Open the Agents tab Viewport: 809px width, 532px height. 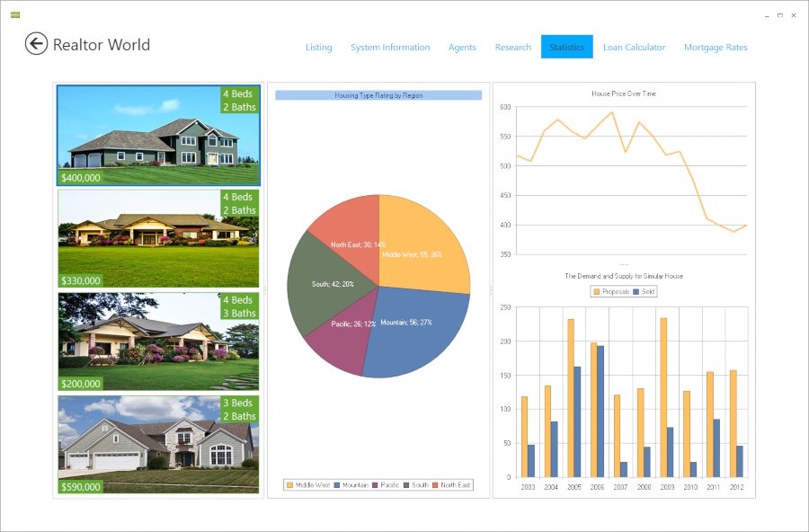tap(462, 48)
